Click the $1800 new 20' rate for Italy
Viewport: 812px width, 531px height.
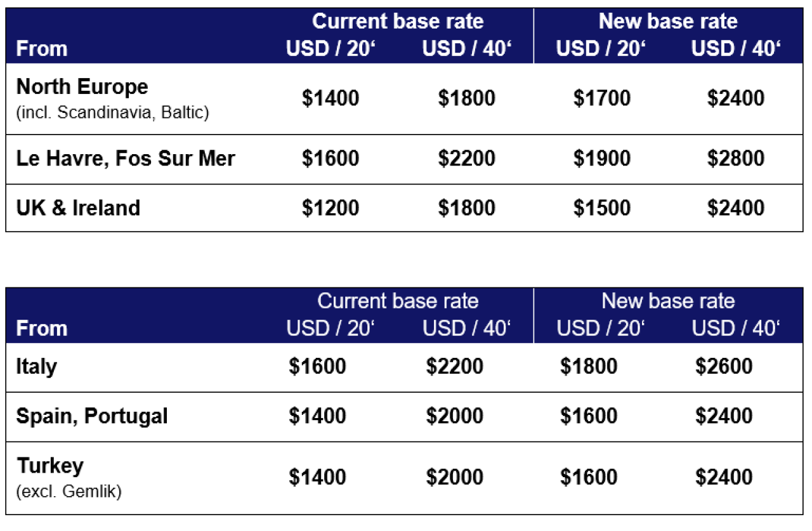click(589, 366)
